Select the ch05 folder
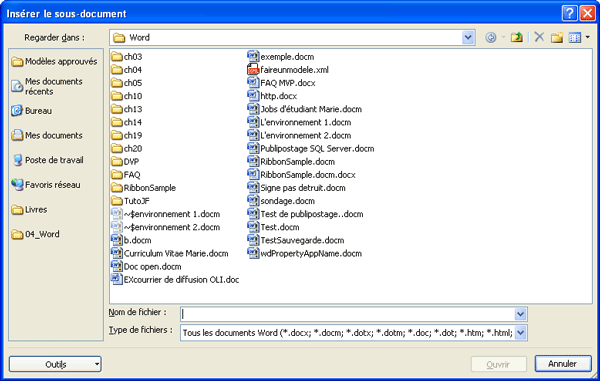 coord(127,83)
